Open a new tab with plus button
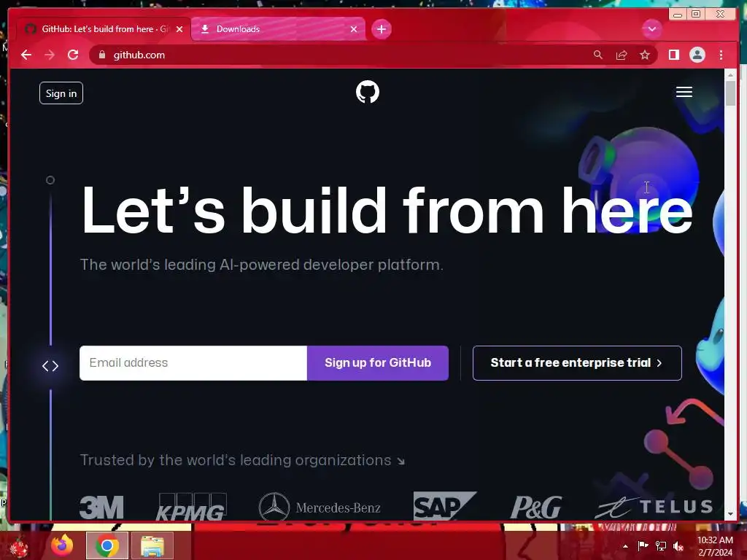Screen dimensions: 747x560 [x=381, y=29]
